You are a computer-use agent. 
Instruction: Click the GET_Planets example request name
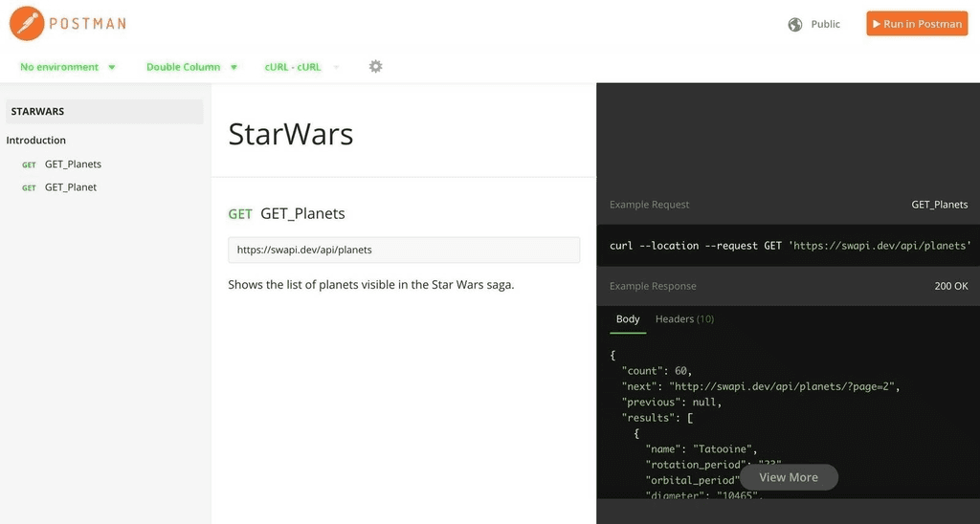[939, 205]
